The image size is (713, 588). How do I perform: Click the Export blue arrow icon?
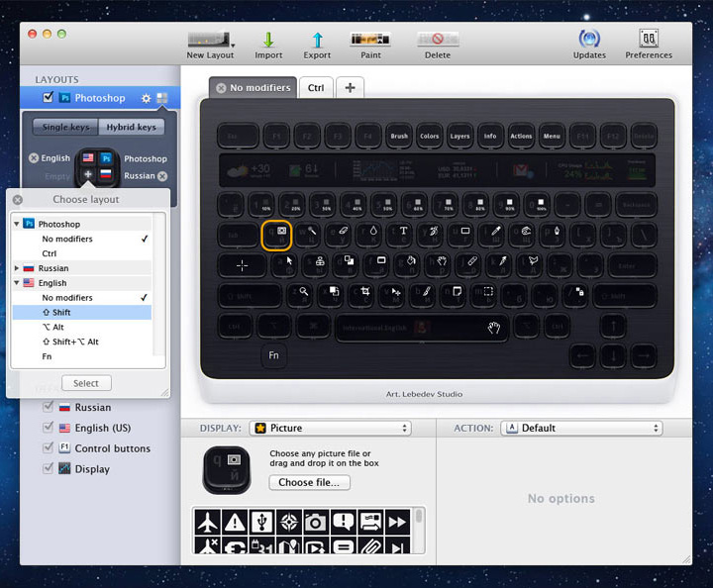(318, 40)
